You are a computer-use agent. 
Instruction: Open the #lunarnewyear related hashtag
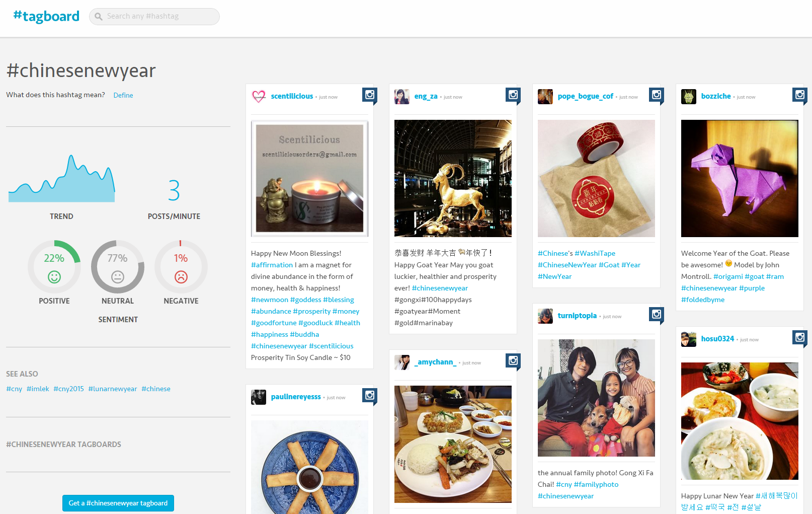pos(113,389)
